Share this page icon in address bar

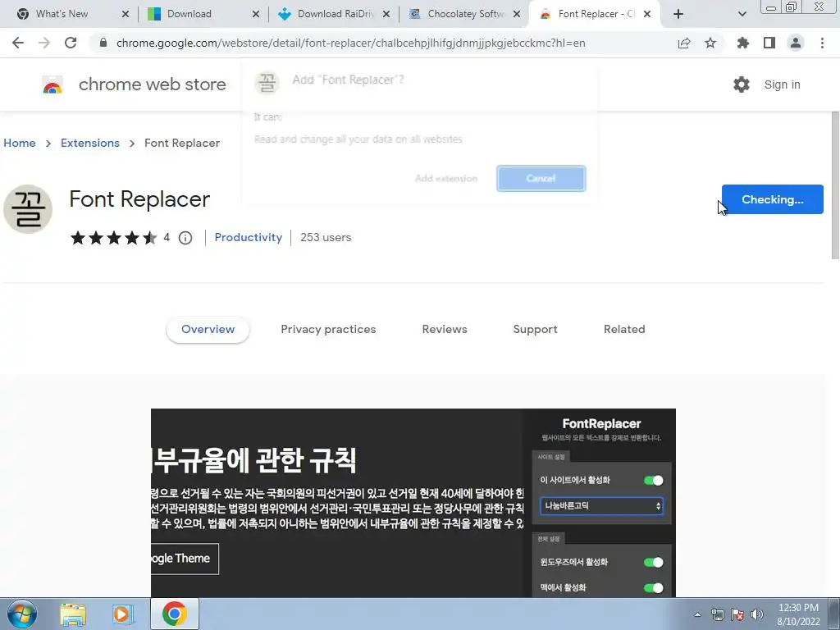point(684,43)
